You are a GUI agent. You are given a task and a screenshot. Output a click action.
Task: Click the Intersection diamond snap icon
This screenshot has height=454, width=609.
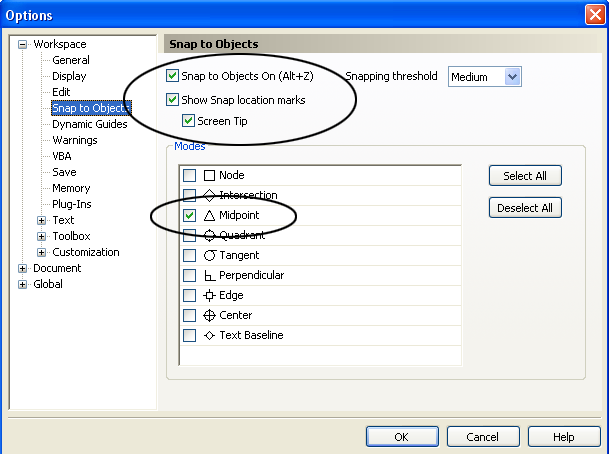(x=209, y=195)
